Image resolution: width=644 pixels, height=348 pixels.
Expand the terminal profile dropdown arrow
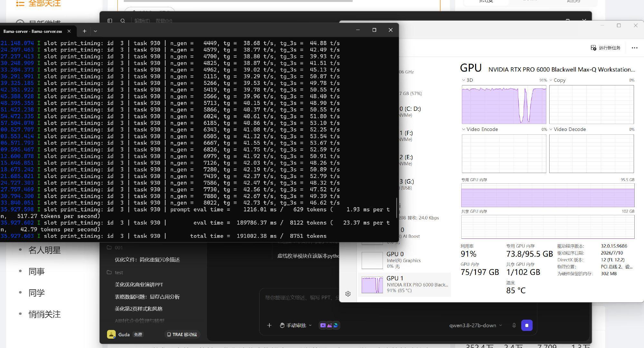click(95, 31)
